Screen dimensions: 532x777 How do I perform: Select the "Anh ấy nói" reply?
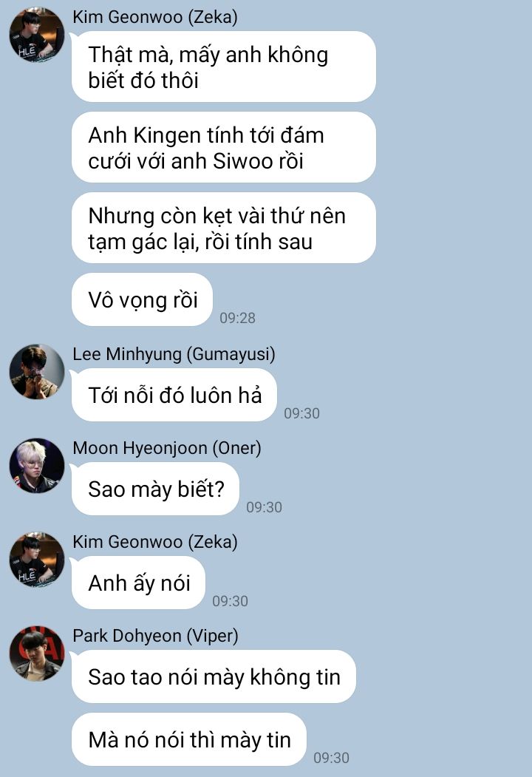[x=139, y=583]
